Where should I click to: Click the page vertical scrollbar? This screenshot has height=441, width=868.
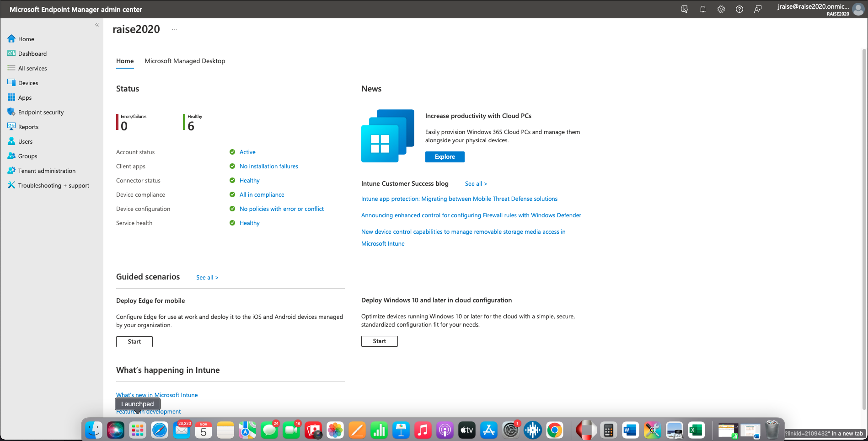864,229
